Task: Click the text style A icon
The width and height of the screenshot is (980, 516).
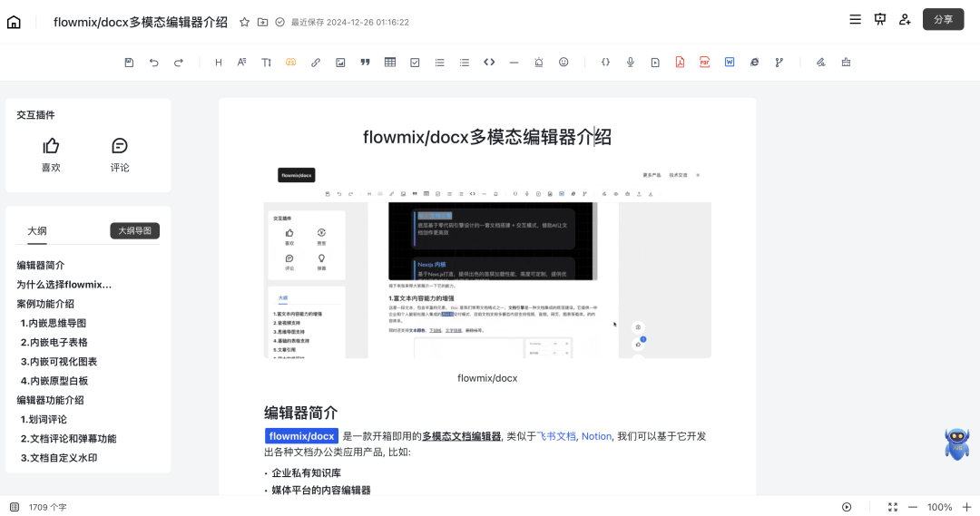Action: tap(242, 63)
